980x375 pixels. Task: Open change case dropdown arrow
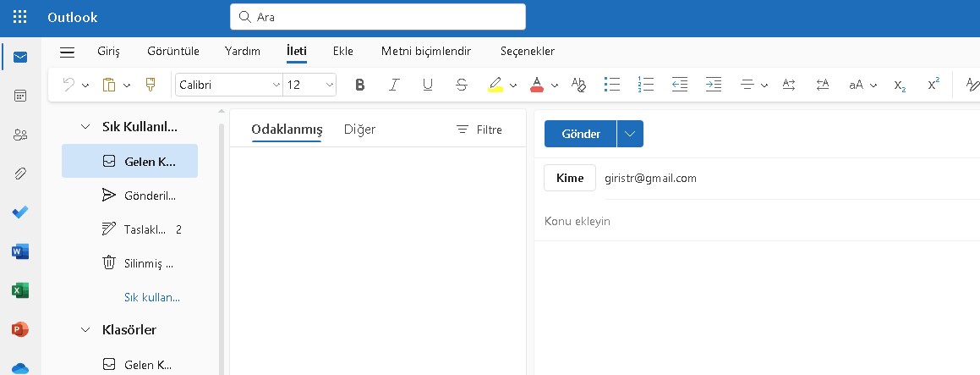(873, 85)
